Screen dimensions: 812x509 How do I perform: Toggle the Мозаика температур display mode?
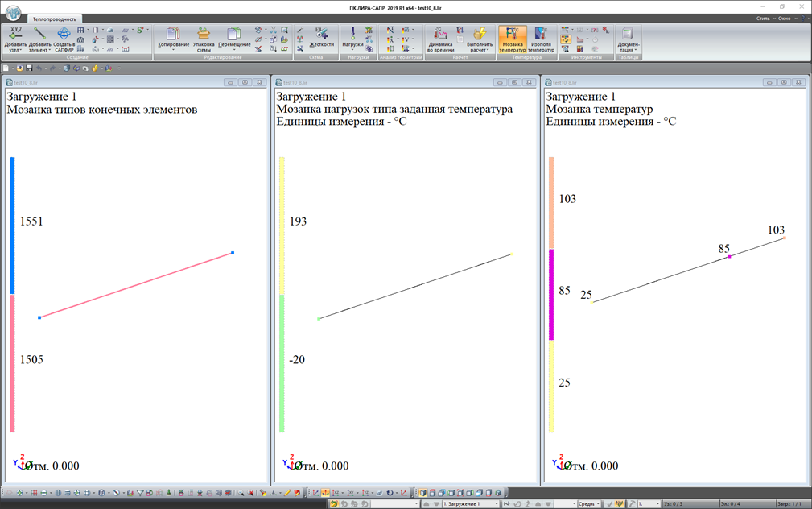(x=512, y=34)
